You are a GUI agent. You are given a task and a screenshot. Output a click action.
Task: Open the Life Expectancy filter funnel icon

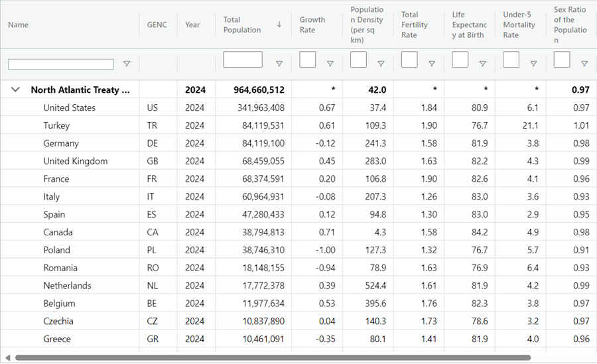pyautogui.click(x=482, y=64)
